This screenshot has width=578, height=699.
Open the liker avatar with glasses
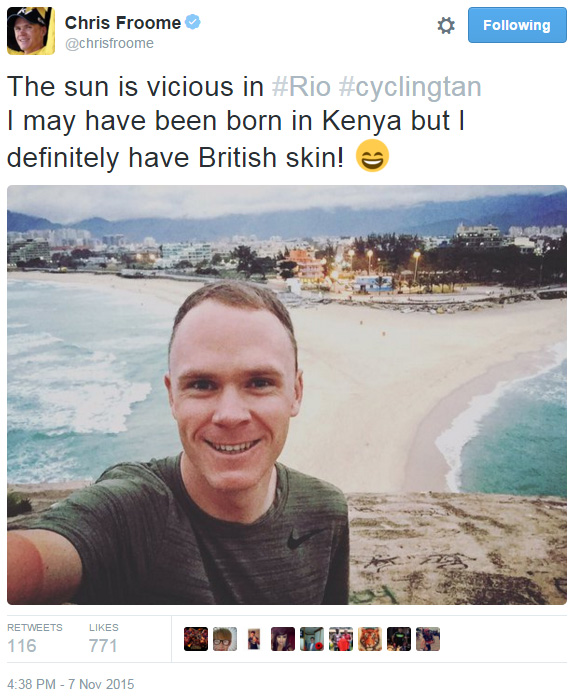tap(225, 638)
